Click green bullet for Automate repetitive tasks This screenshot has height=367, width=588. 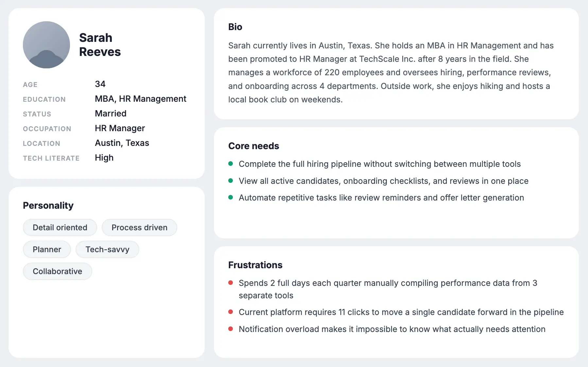231,197
